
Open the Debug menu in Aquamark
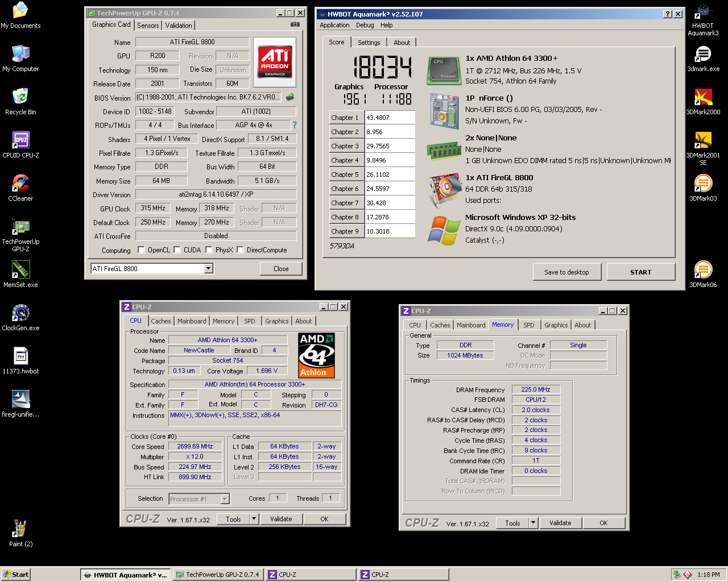pyautogui.click(x=365, y=25)
